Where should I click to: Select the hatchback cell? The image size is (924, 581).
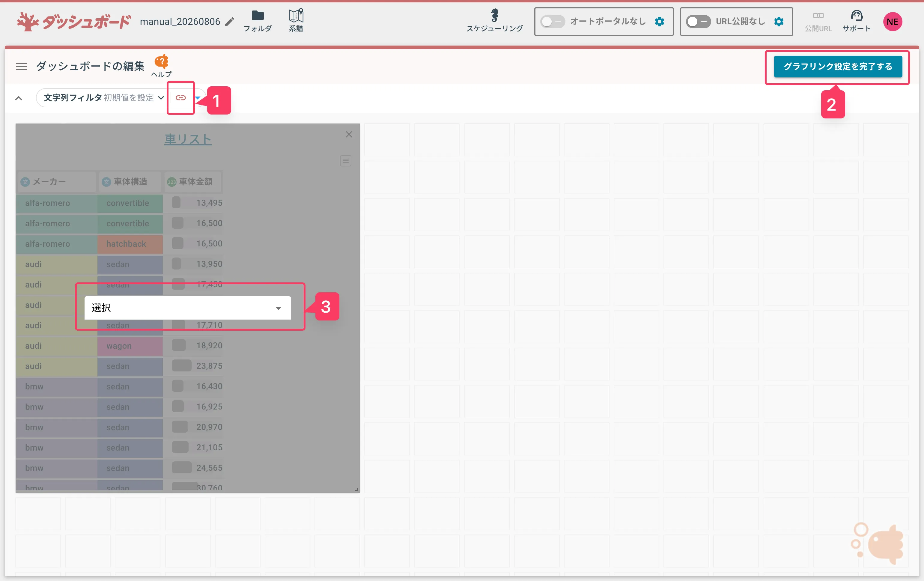pyautogui.click(x=130, y=244)
